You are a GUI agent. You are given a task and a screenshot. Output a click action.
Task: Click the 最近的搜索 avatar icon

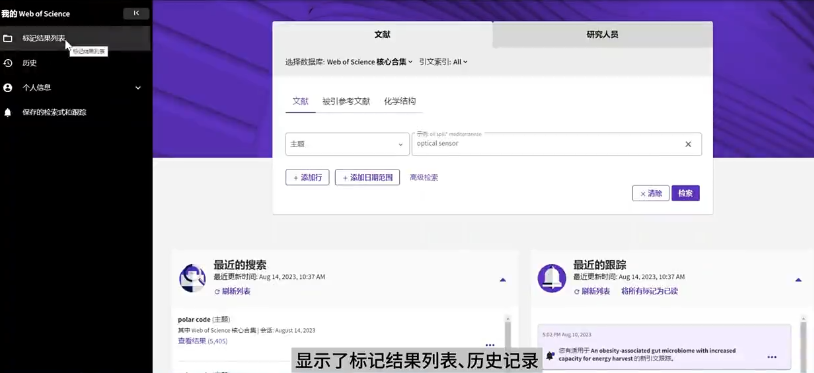[192, 278]
